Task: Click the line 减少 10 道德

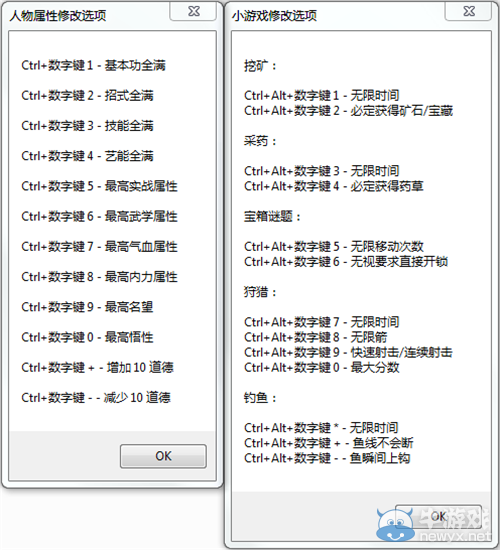Action: tap(96, 397)
